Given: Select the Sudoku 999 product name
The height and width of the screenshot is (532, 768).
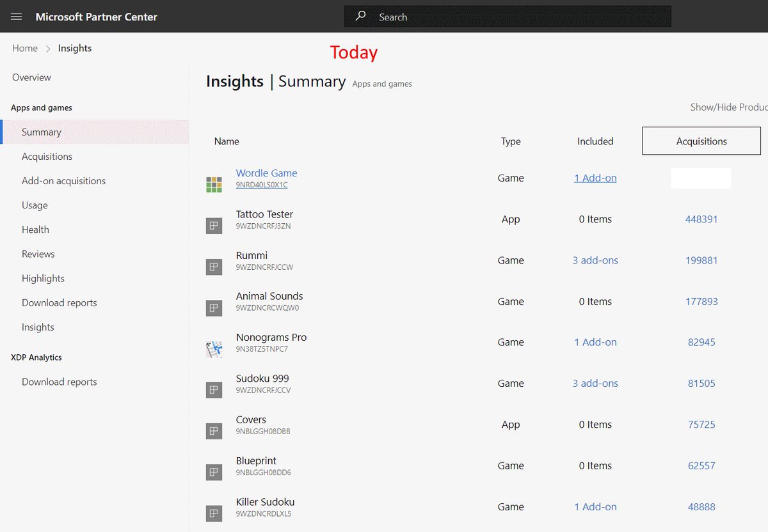Looking at the screenshot, I should click(x=262, y=378).
